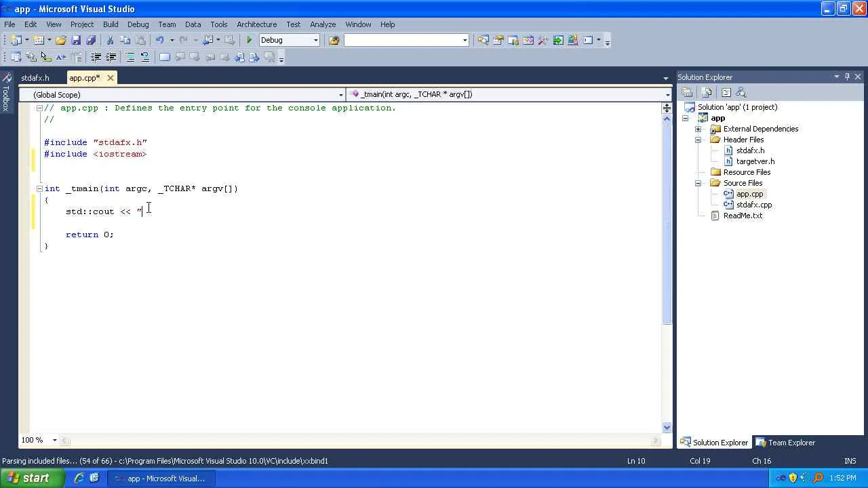Click the system tray clock
868x488 pixels.
click(843, 479)
